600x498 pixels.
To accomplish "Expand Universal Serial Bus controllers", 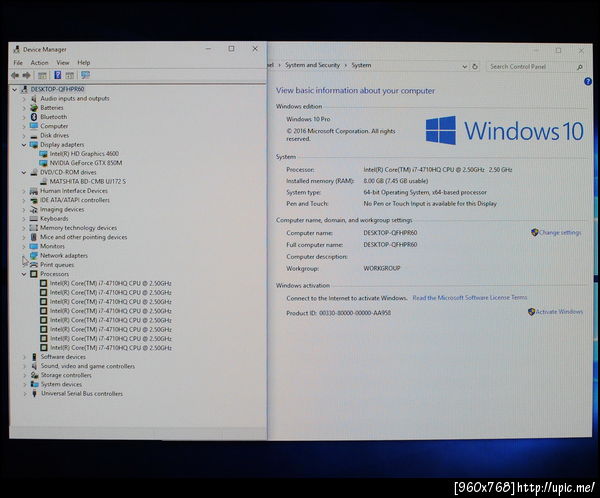I will 24,394.
